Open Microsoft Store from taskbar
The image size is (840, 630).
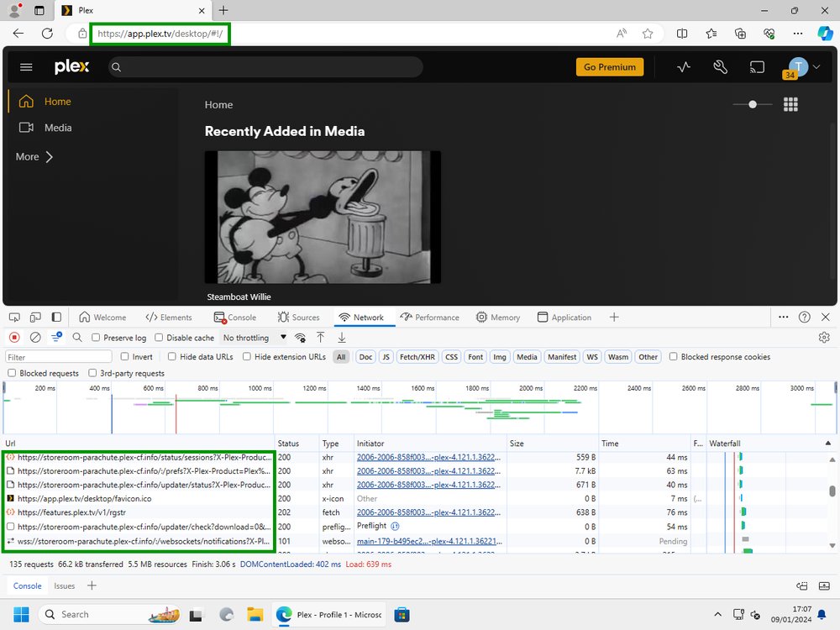[402, 615]
